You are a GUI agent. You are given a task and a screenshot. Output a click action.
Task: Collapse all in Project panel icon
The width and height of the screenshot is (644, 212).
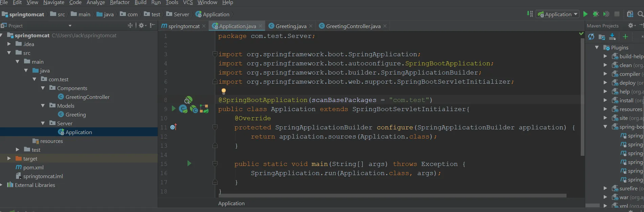tap(130, 25)
